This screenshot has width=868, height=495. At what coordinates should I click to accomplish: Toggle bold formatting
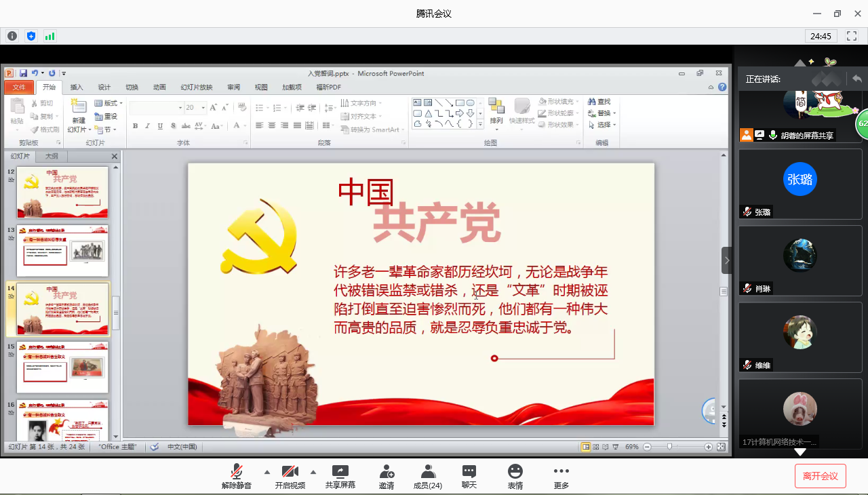coord(136,125)
